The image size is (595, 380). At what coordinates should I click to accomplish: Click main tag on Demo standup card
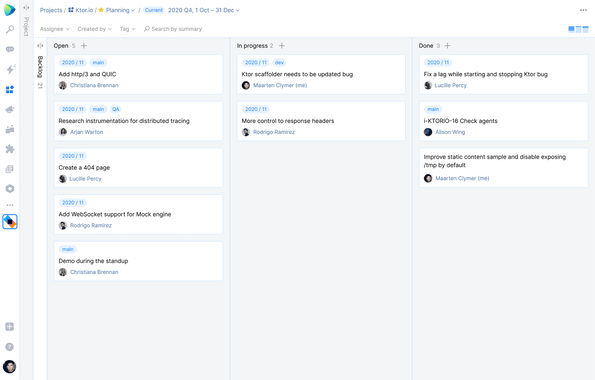(x=68, y=249)
